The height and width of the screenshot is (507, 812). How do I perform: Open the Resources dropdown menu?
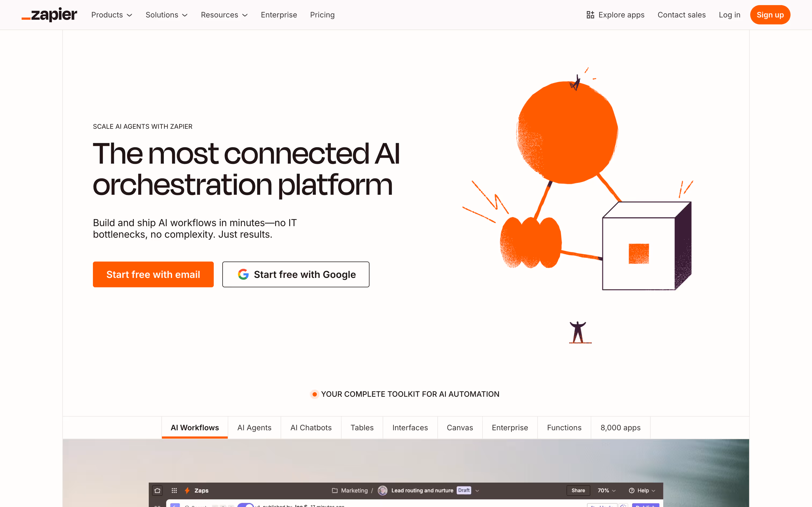coord(224,15)
